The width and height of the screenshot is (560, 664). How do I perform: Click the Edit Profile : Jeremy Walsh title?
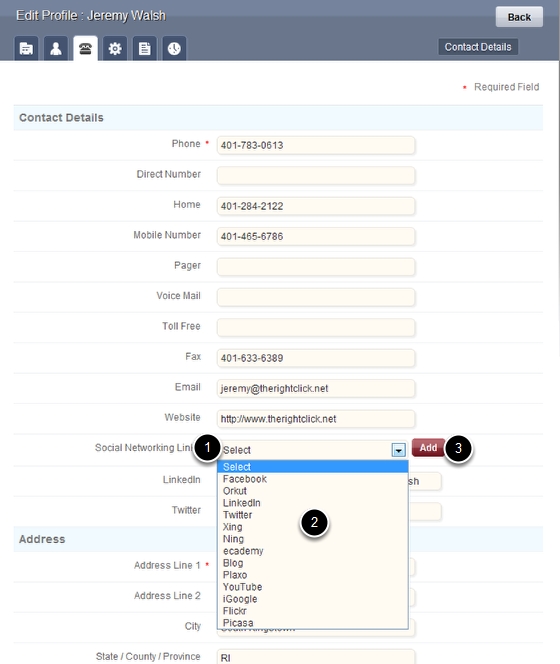(91, 16)
